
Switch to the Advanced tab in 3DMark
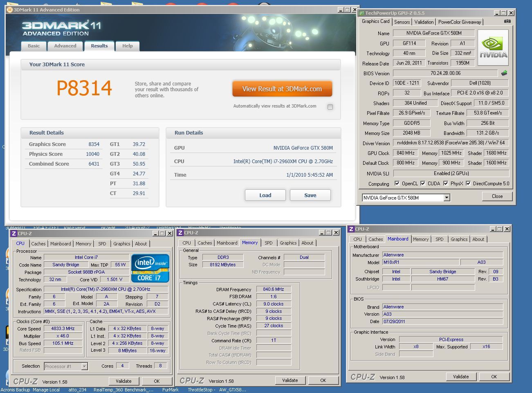(65, 46)
